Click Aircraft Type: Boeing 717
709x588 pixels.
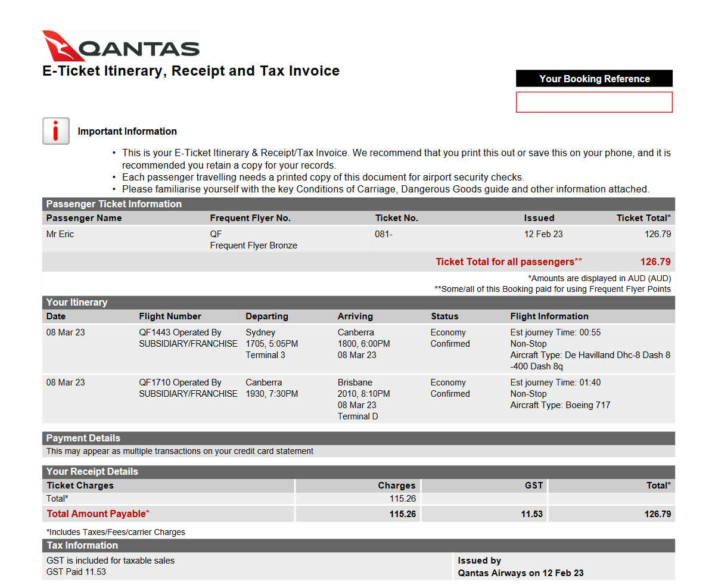560,406
